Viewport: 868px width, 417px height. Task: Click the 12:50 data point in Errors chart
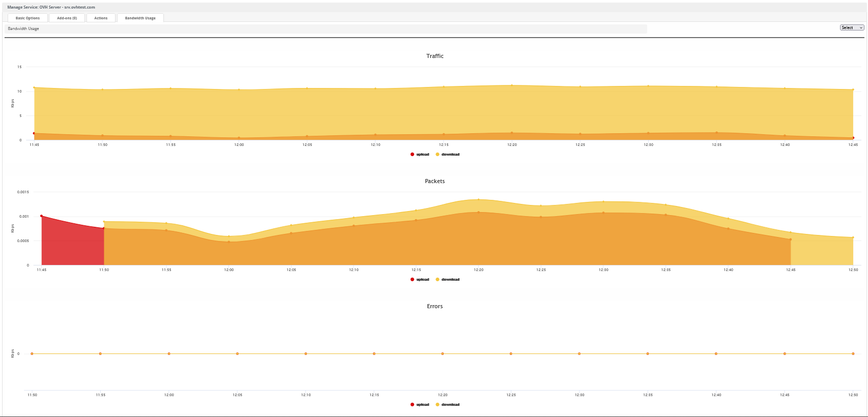tap(853, 353)
